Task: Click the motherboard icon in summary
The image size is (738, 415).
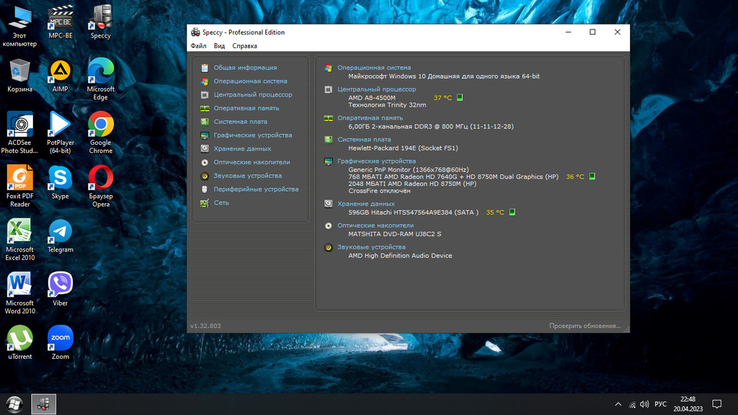Action: [329, 140]
